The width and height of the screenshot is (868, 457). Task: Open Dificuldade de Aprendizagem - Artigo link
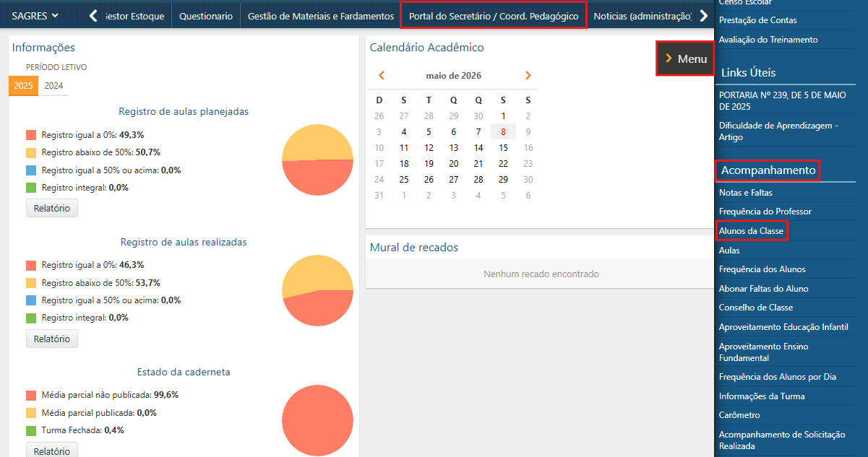(x=778, y=131)
